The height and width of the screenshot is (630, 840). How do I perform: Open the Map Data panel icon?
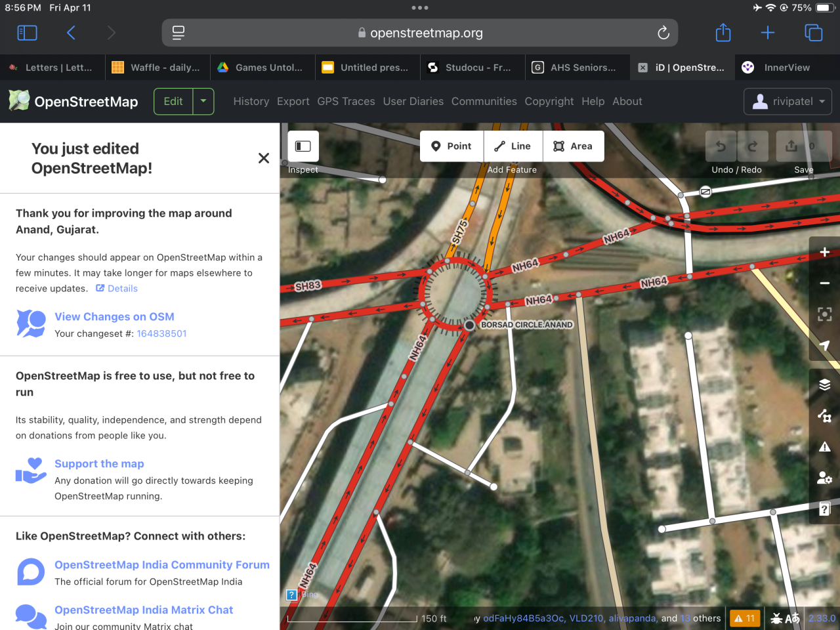point(825,415)
